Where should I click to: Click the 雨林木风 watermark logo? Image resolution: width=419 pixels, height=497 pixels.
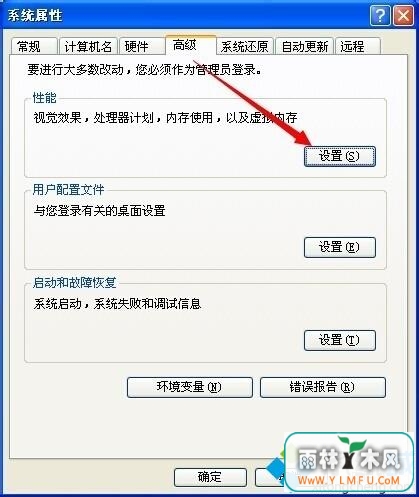[350, 462]
